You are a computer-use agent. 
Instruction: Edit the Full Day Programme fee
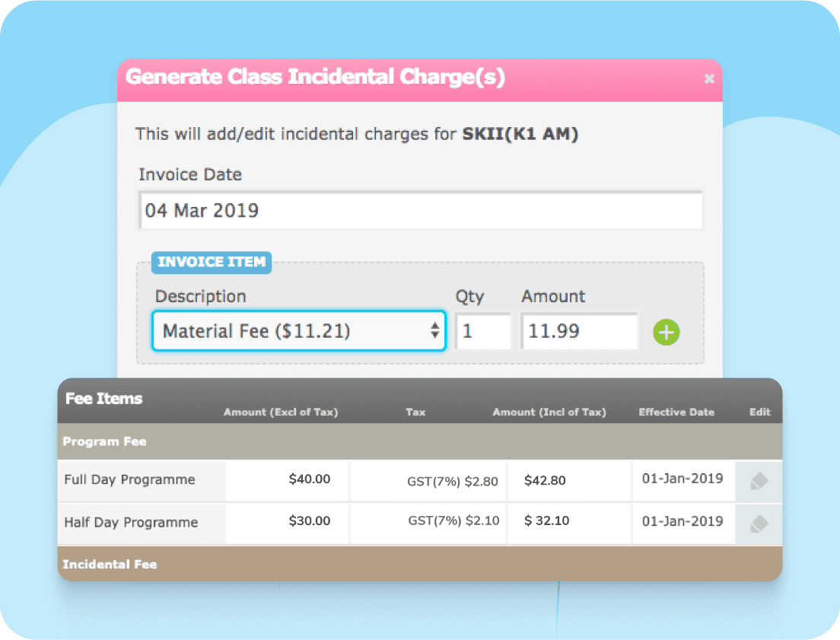point(758,479)
